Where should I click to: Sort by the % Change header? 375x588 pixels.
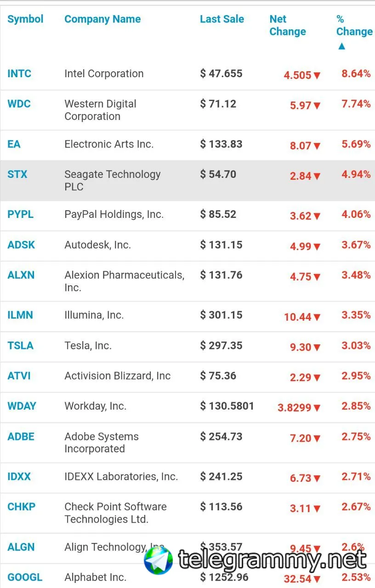[354, 25]
